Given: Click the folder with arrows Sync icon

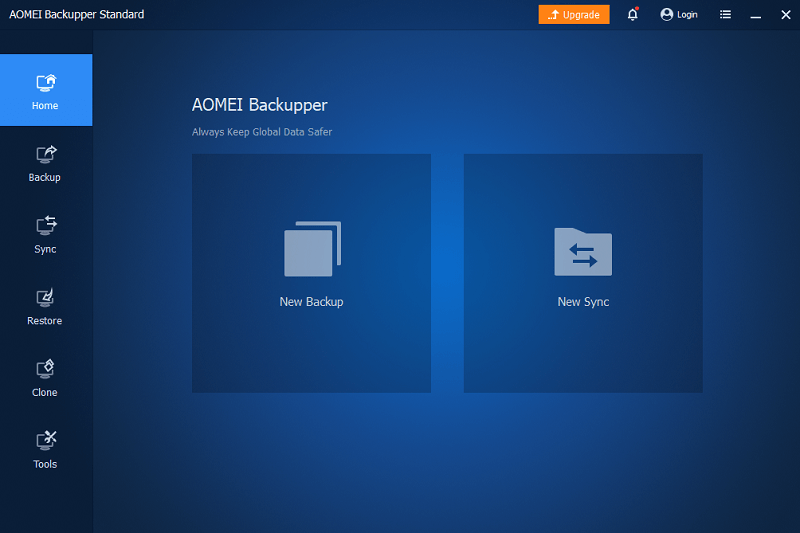Looking at the screenshot, I should 583,251.
